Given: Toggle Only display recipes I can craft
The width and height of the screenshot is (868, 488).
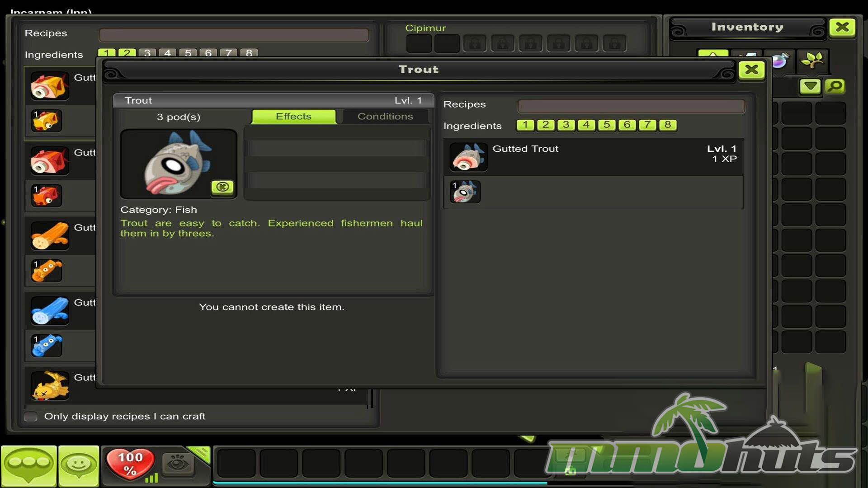Looking at the screenshot, I should (x=31, y=416).
